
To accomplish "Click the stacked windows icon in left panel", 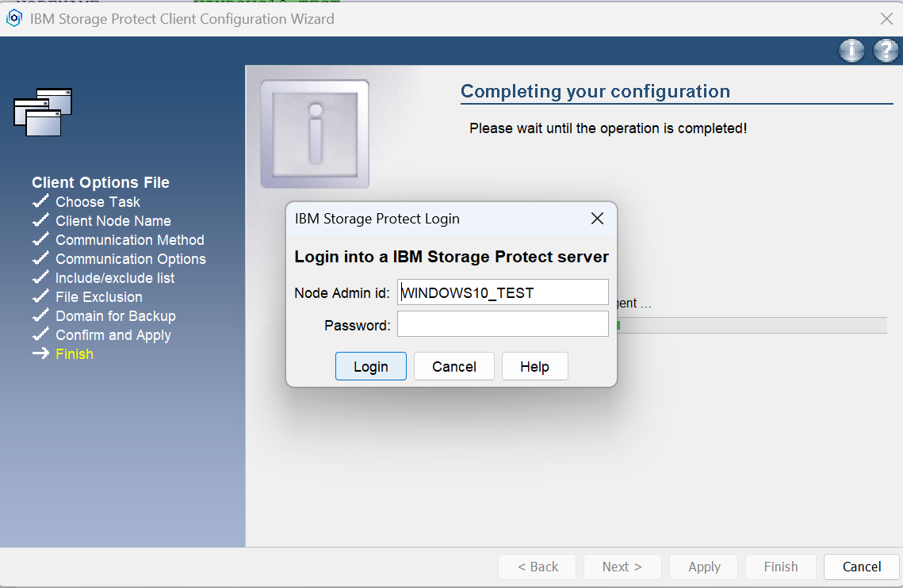I will (x=43, y=112).
